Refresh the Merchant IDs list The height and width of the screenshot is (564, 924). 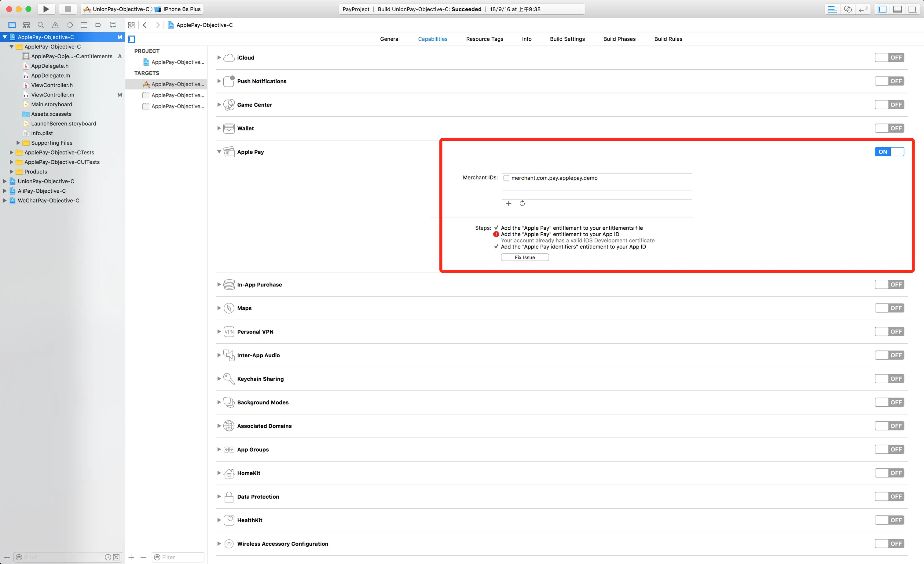tap(522, 203)
